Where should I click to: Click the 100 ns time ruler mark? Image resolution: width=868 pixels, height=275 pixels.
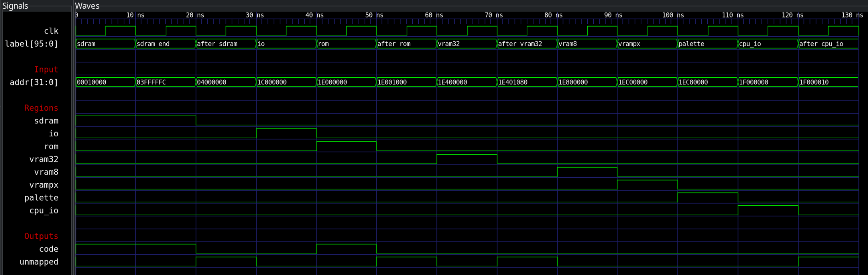click(x=673, y=15)
